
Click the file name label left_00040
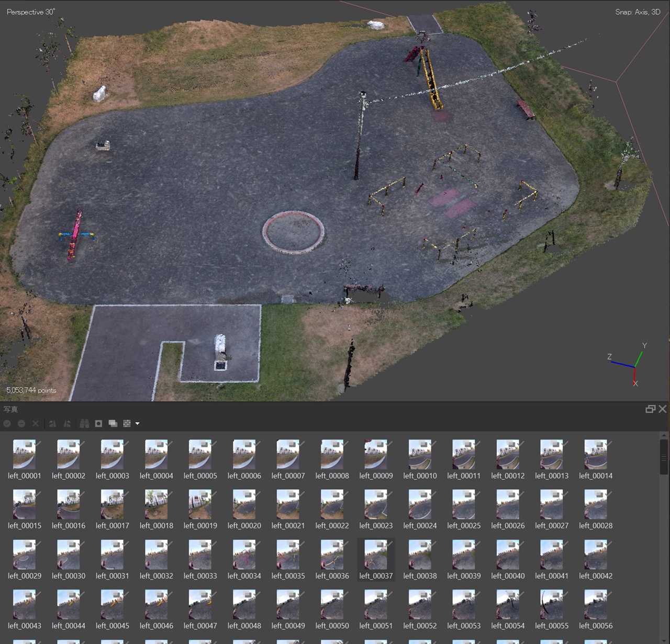[x=508, y=575]
